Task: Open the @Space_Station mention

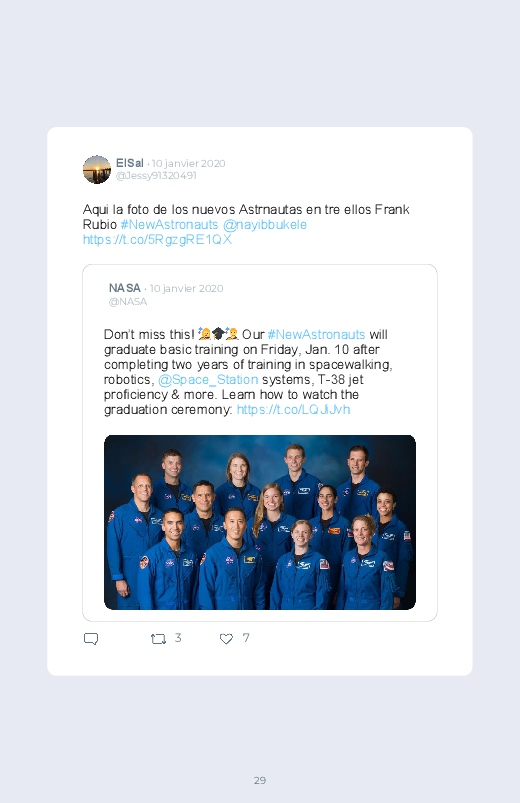Action: pos(208,379)
